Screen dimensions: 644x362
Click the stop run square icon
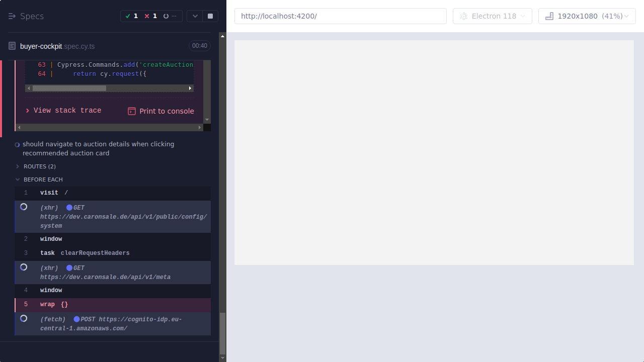210,16
